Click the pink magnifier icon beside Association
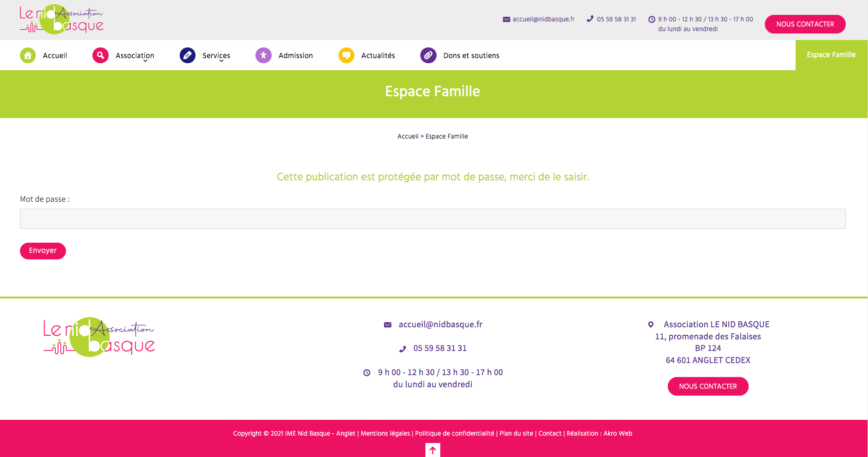This screenshot has height=457, width=868. (x=100, y=55)
